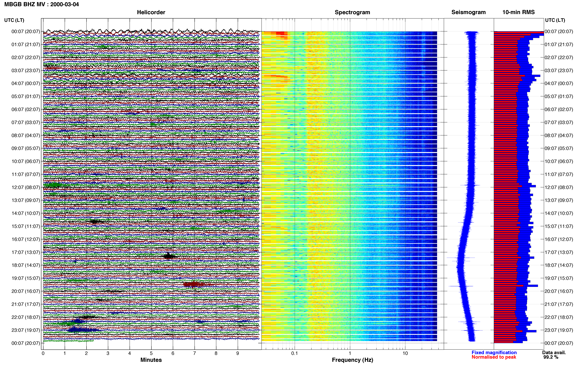Click the '0.1' frequency axis tick label

[x=295, y=353]
